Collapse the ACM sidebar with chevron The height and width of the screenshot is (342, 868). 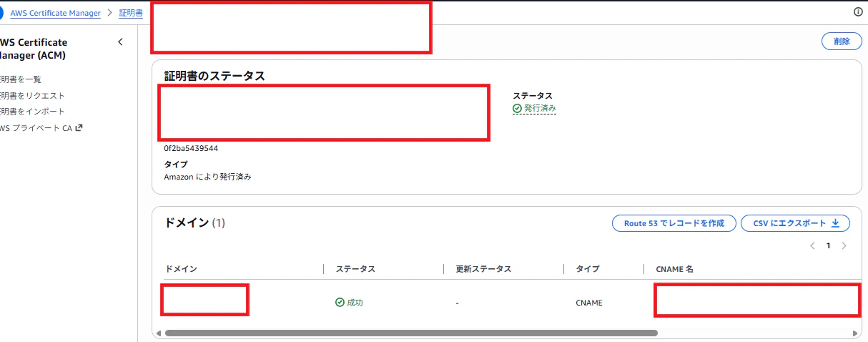tap(120, 42)
